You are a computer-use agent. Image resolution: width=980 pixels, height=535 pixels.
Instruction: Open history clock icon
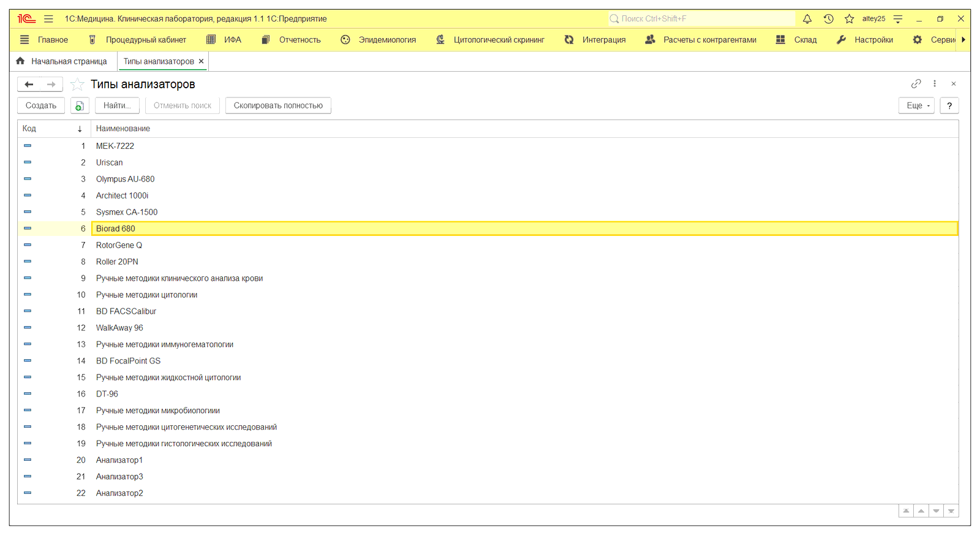[828, 19]
